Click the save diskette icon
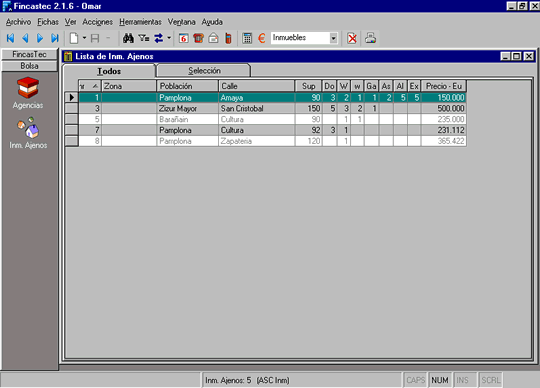Viewport: 540px width, 388px height. pos(95,38)
